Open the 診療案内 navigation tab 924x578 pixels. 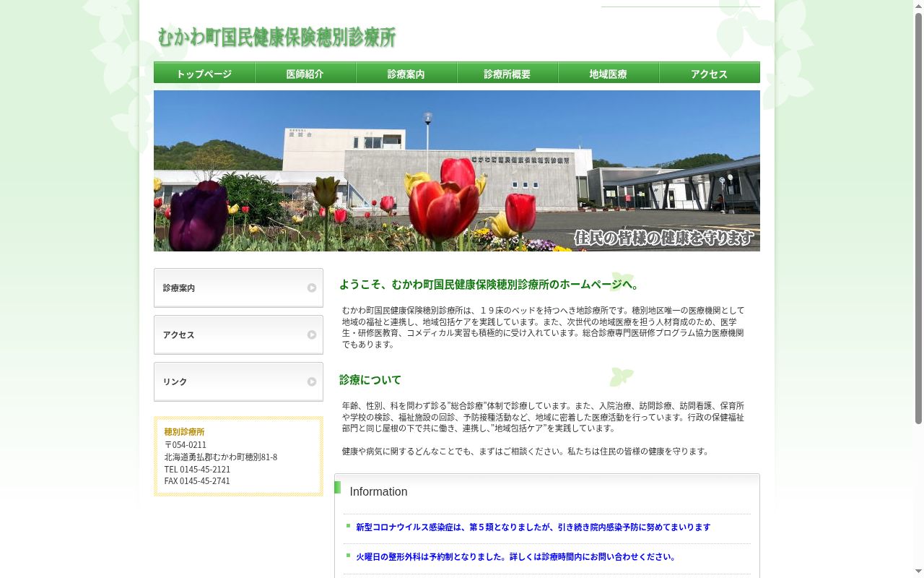click(x=406, y=73)
